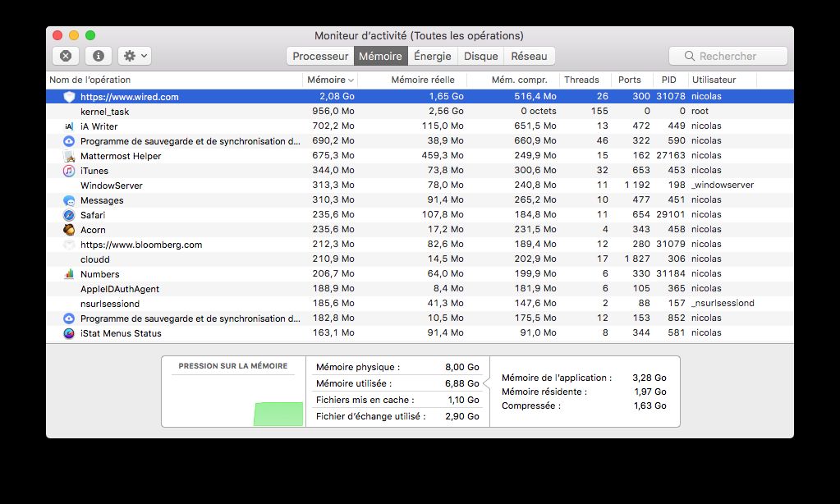Click the process info inspector button
This screenshot has height=504, width=840.
coord(99,56)
